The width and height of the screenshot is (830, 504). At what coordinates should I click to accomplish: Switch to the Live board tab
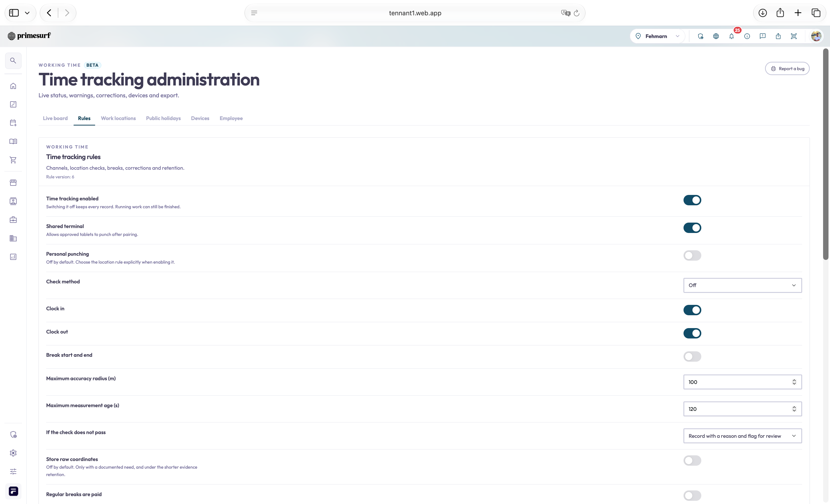click(x=55, y=118)
